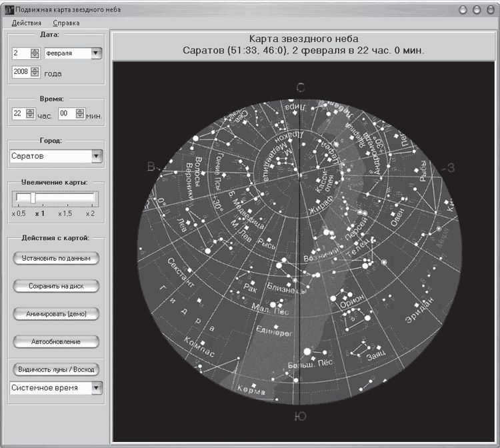500x448 pixels.
Task: Decrease the day value with down arrow
Action: tap(35, 56)
